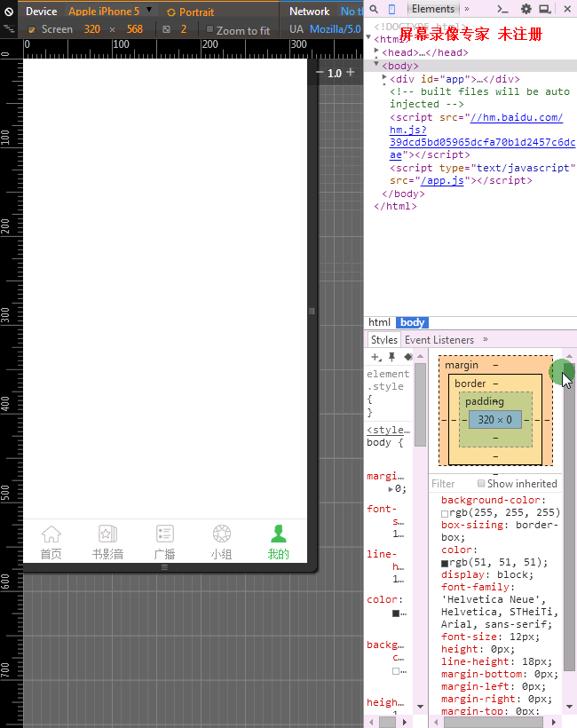Open the <style> source link
Image resolution: width=577 pixels, height=728 pixels.
388,430
